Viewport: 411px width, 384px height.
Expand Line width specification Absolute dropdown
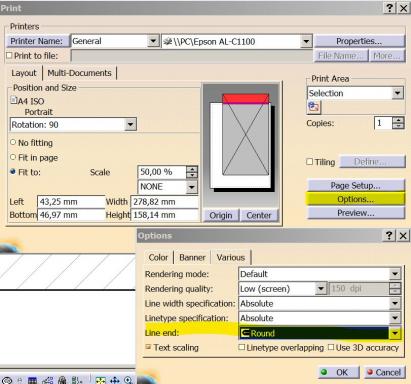[395, 303]
